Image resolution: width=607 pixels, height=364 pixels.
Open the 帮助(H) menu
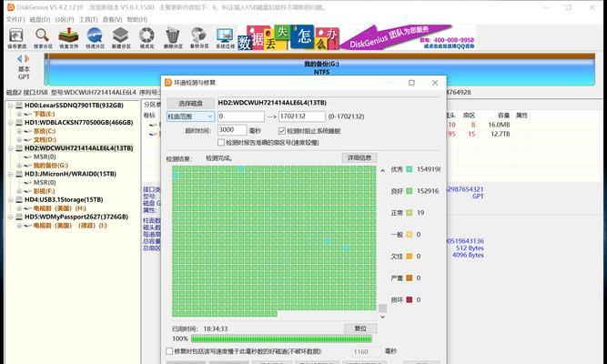(x=137, y=19)
